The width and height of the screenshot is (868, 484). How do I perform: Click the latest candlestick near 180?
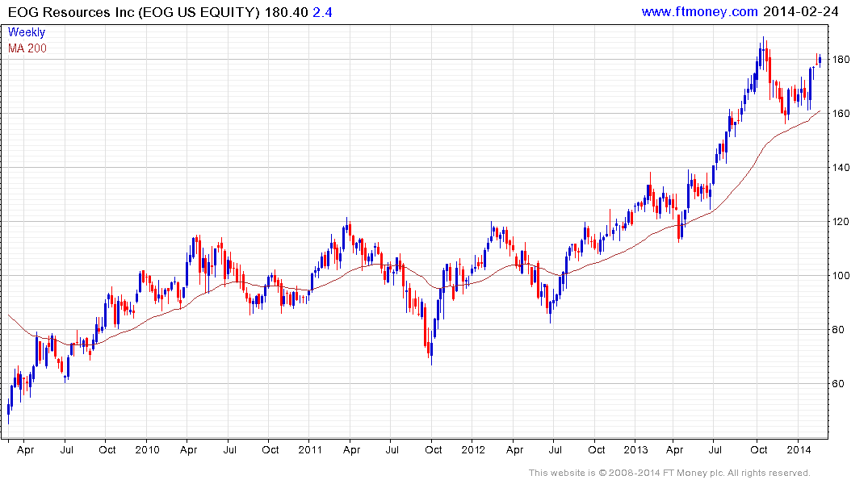[x=820, y=60]
